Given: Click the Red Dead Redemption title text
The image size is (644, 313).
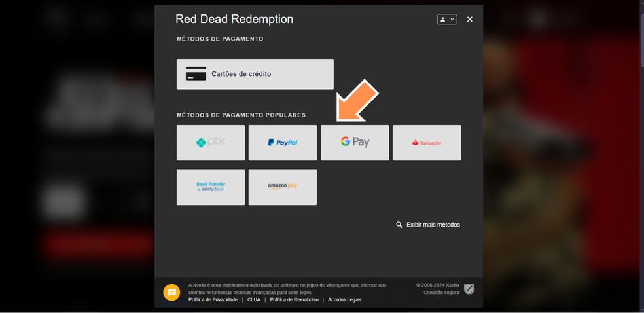Looking at the screenshot, I should pyautogui.click(x=234, y=19).
